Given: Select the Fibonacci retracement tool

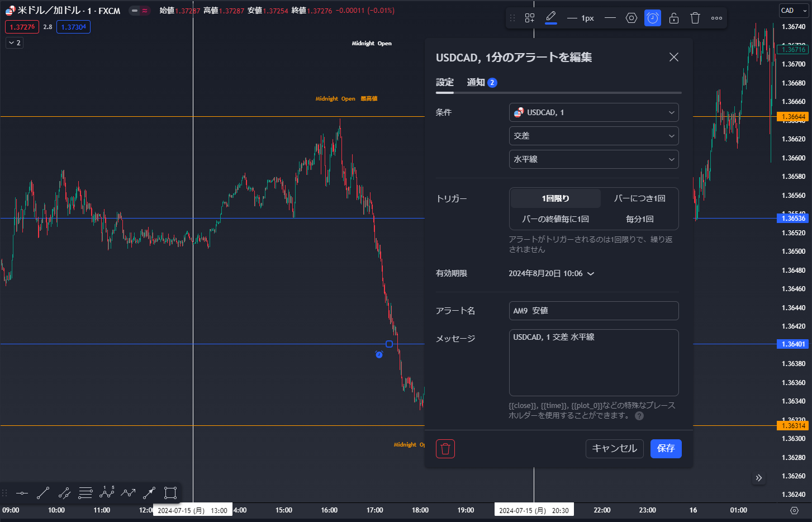Looking at the screenshot, I should click(86, 493).
